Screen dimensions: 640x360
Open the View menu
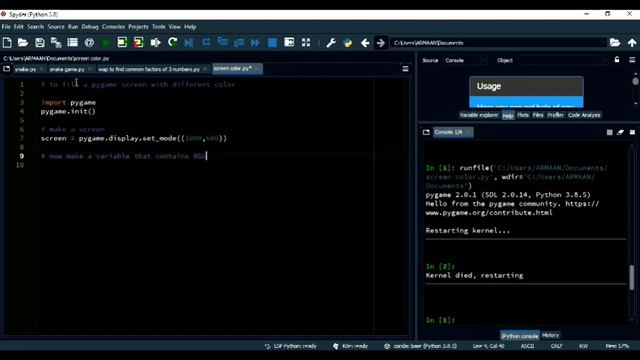pos(175,27)
